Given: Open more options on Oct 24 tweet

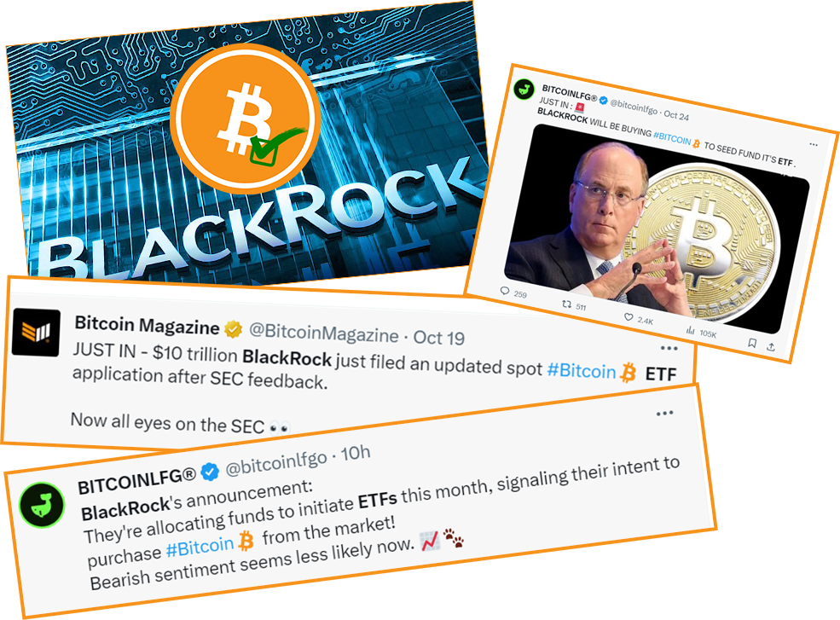Looking at the screenshot, I should point(814,145).
